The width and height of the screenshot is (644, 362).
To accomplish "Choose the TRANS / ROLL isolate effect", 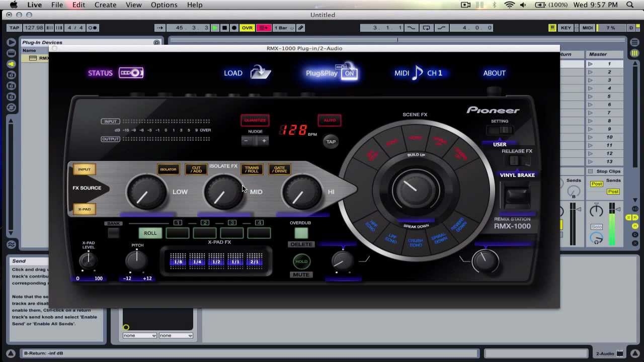I will 252,169.
